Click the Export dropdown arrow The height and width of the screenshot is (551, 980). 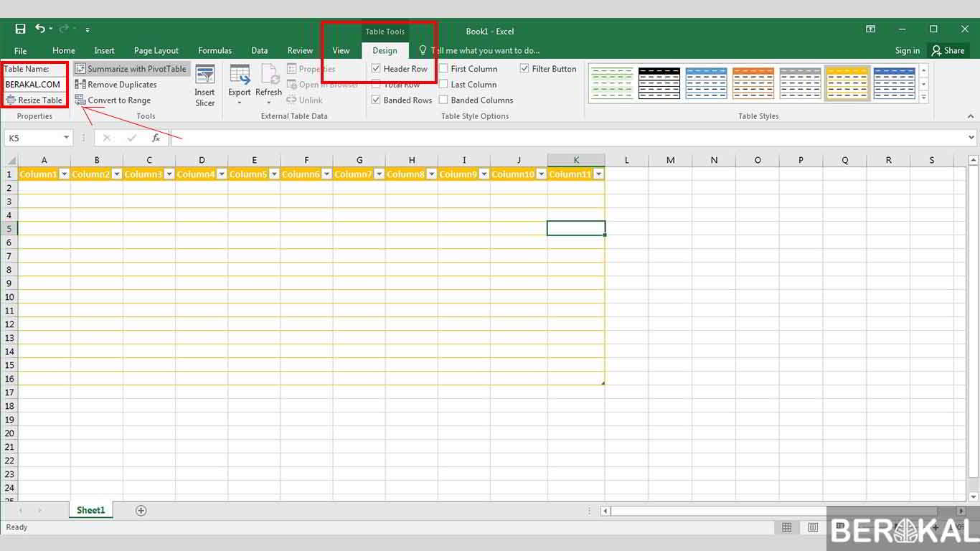pos(240,103)
